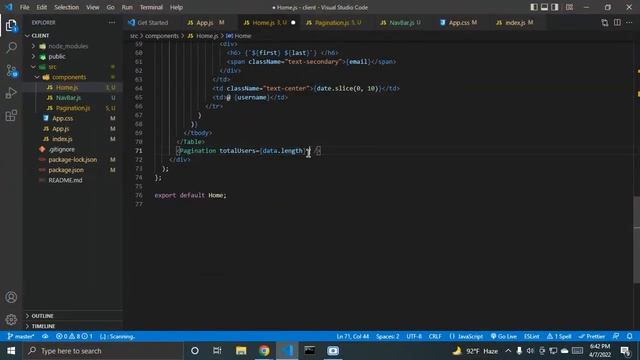This screenshot has width=640, height=360.
Task: Open Task View on taskbar
Action: pos(217,351)
